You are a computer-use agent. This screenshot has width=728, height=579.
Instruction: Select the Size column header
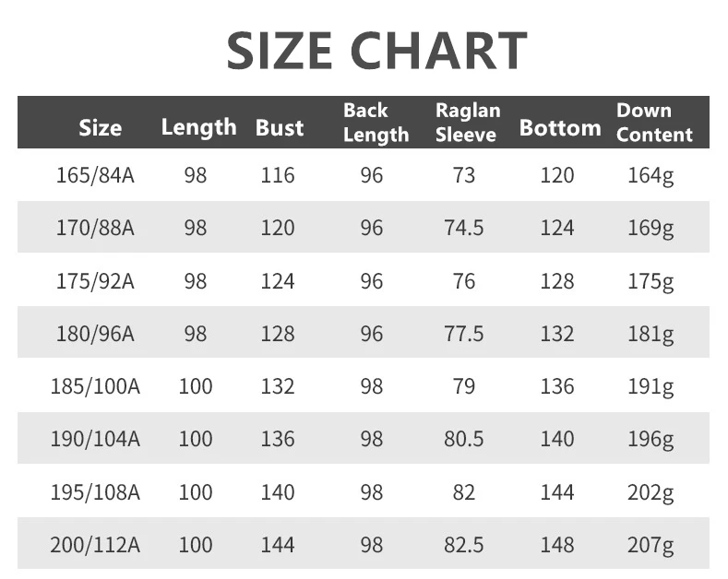100,127
